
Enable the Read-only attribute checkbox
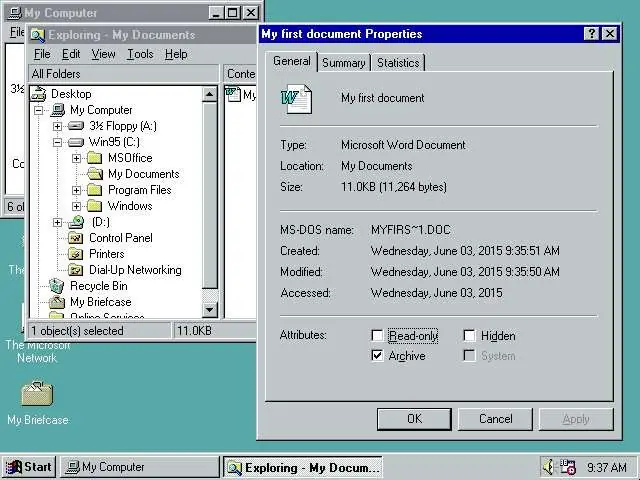[x=377, y=336]
